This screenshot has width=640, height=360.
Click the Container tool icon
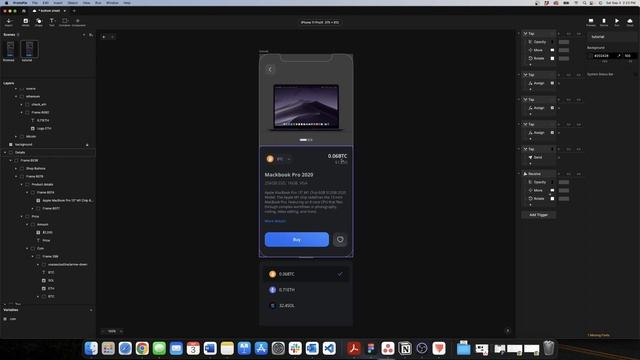(64, 22)
